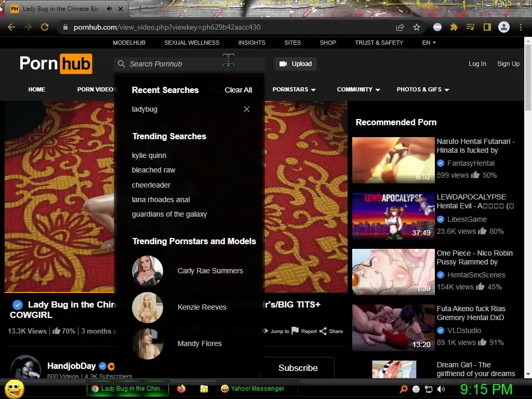The height and width of the screenshot is (399, 532).
Task: Click the Subscribe button
Action: [x=298, y=368]
